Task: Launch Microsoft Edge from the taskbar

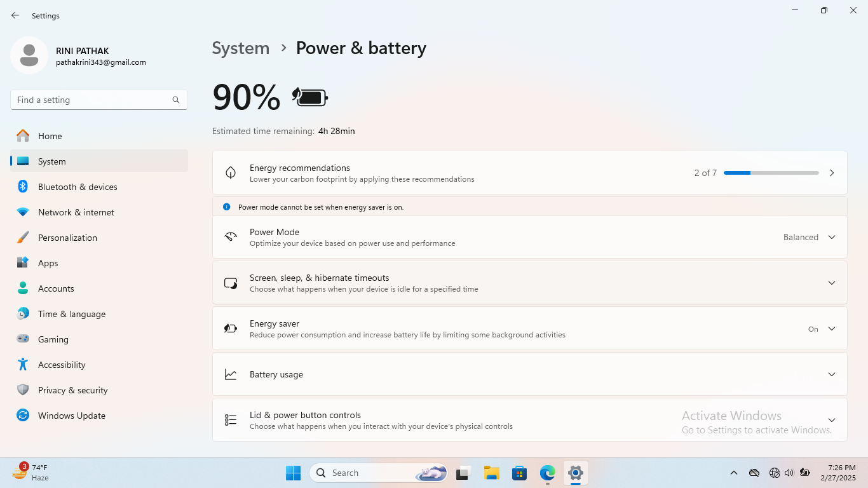Action: 548,473
